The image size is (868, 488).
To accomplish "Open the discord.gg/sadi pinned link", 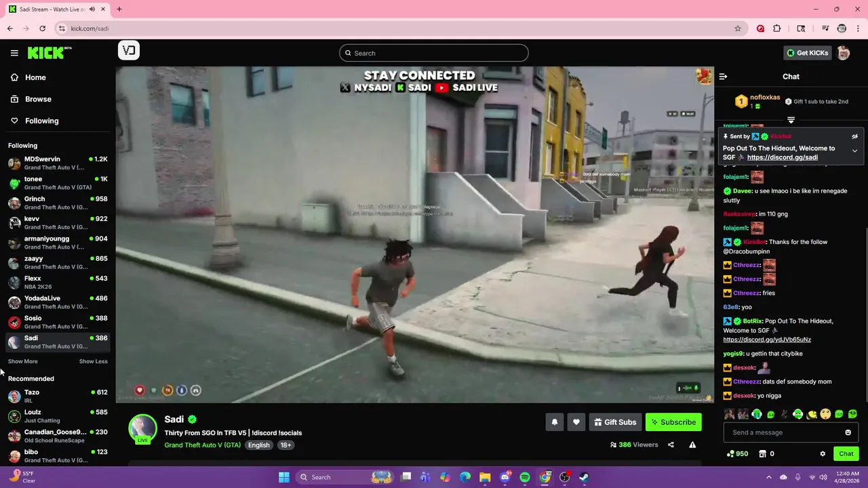I will (782, 157).
